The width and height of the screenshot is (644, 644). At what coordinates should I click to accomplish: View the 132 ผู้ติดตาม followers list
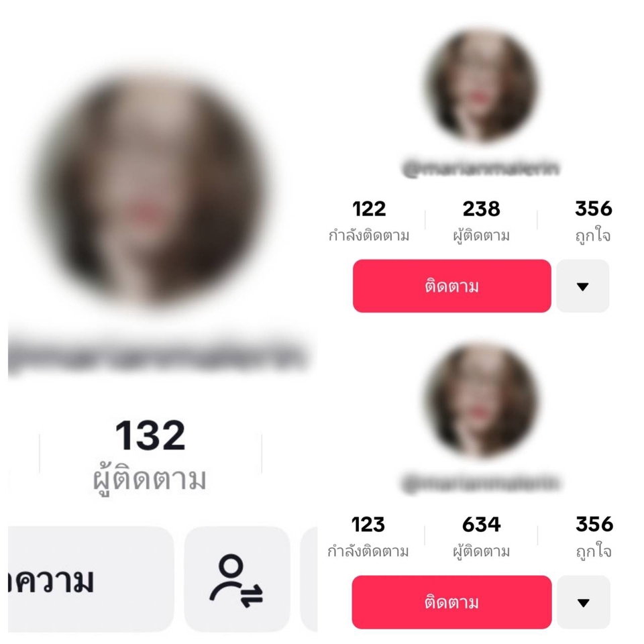150,456
